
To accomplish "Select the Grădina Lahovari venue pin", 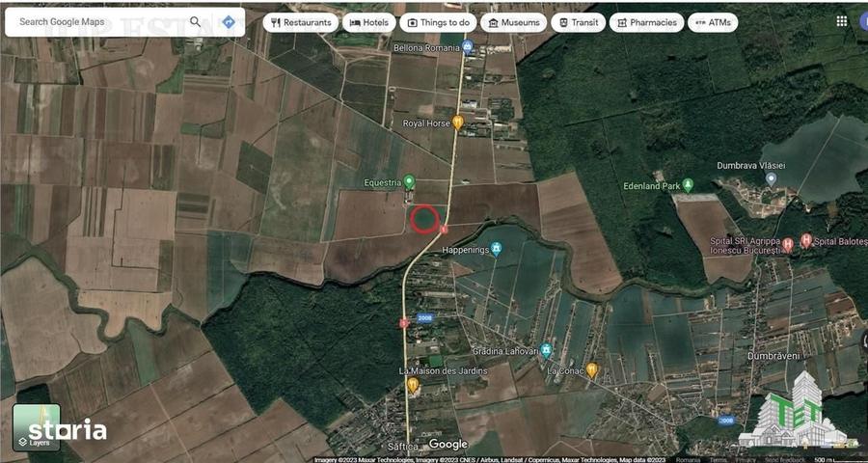I will pos(547,350).
